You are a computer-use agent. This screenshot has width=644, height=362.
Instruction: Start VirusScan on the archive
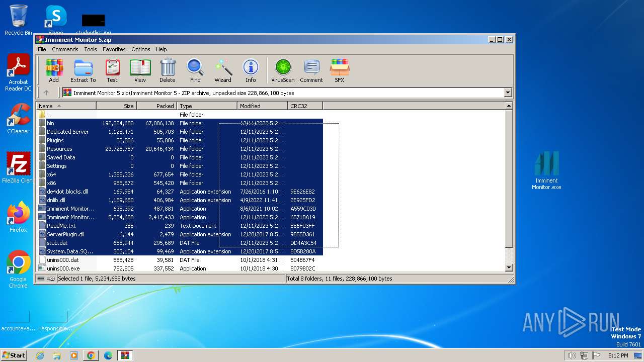tap(283, 71)
